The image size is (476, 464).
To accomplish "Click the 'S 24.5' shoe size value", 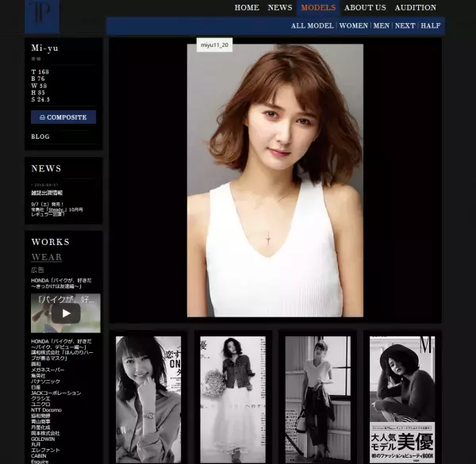I will click(40, 99).
